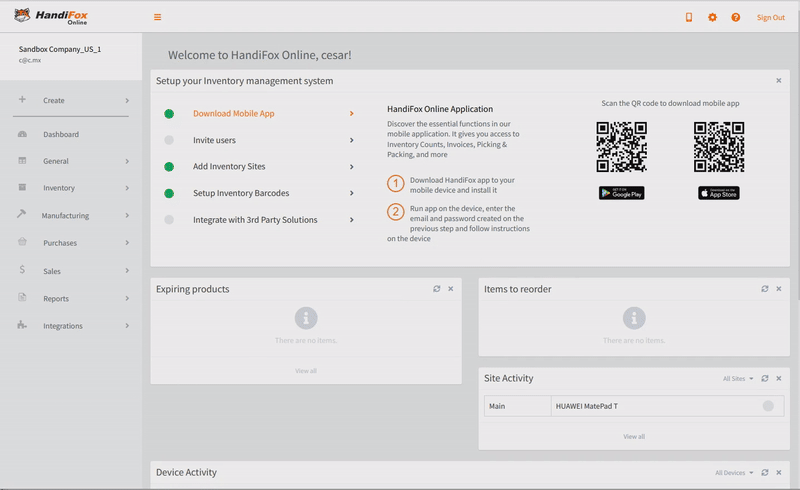Screen dimensions: 800x490
Task: Click Sign Out link
Action: [x=770, y=17]
